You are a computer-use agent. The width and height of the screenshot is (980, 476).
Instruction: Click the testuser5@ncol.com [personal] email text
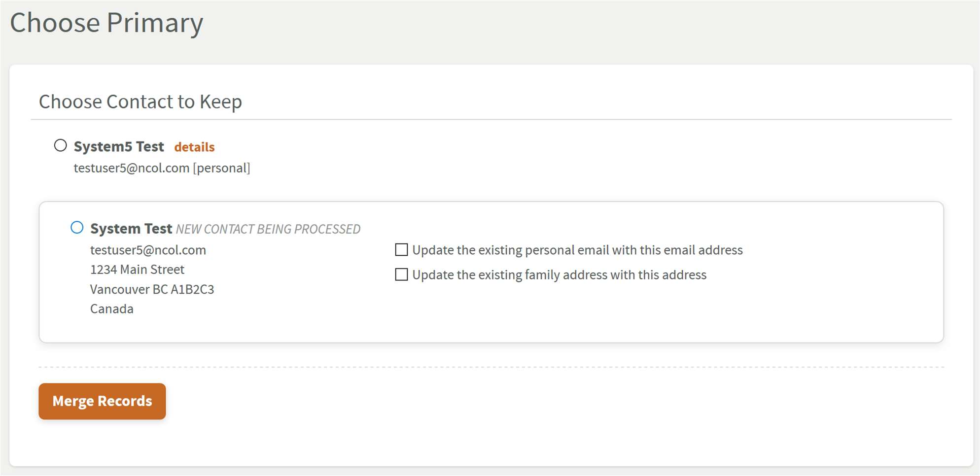(162, 168)
